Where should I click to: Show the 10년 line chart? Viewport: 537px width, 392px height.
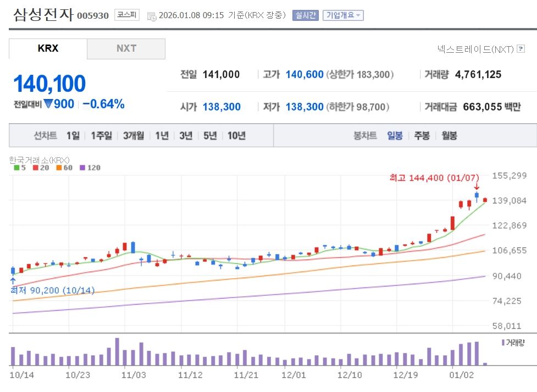click(236, 135)
